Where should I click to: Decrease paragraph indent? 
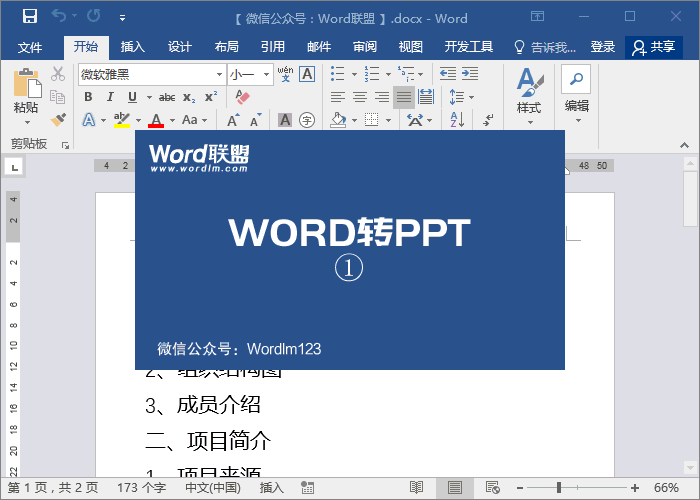[448, 74]
